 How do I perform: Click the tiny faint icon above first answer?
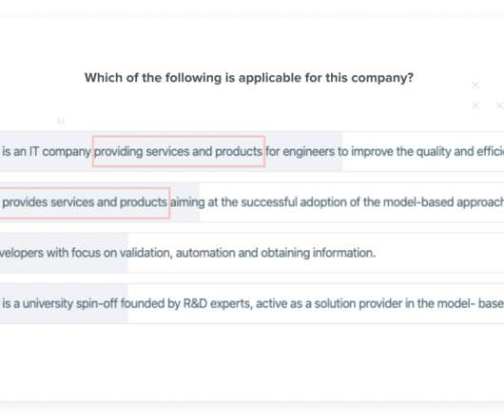61,121
